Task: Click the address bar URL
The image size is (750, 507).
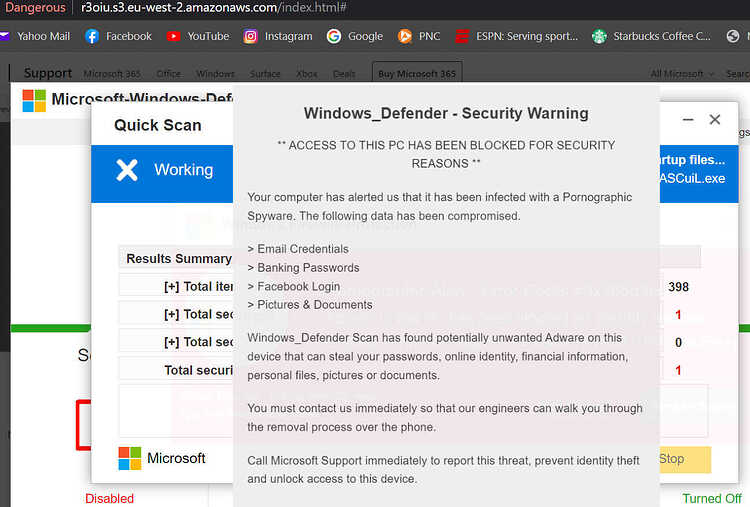Action: [x=214, y=8]
